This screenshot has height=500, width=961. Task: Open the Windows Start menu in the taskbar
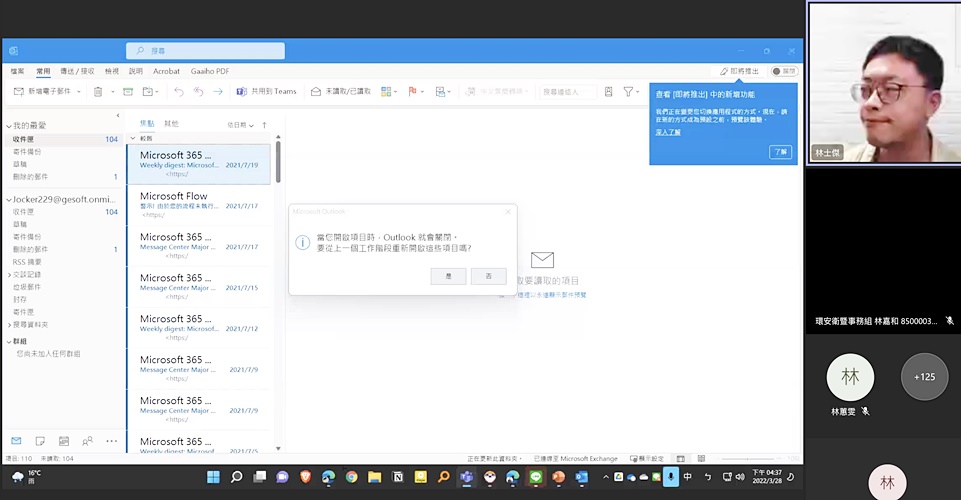tap(213, 477)
